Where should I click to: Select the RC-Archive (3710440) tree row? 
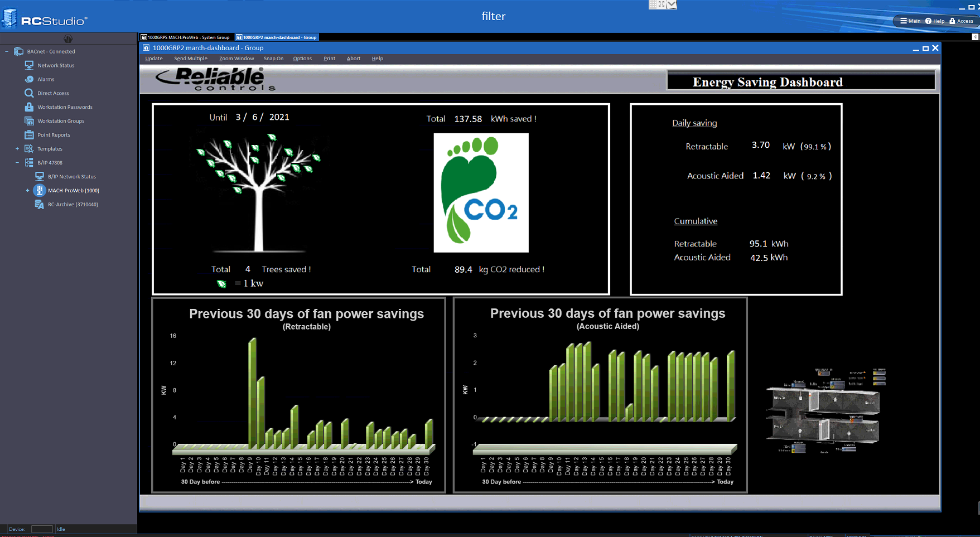point(67,204)
